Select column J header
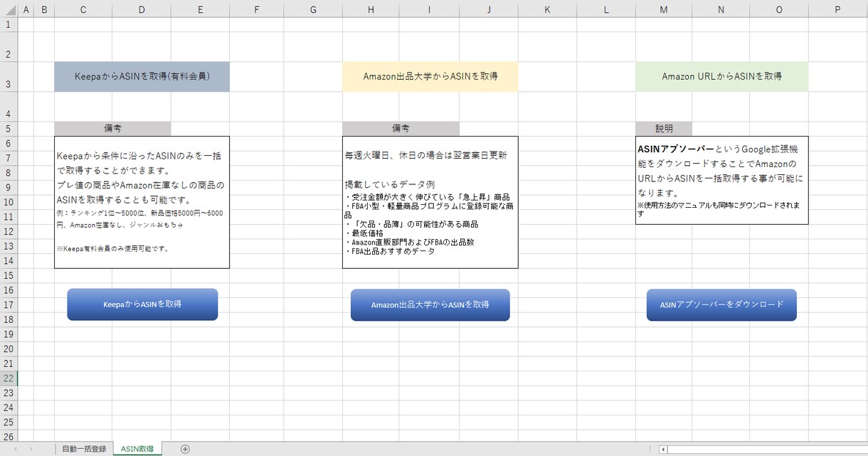The image size is (868, 456). 489,9
